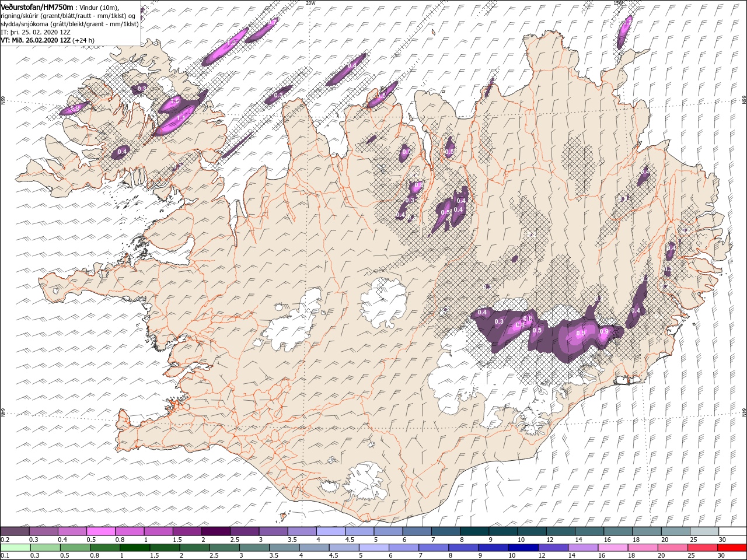Click the '0.4' label in the snow scale legend
Screen dimensions: 747x560
[62, 540]
